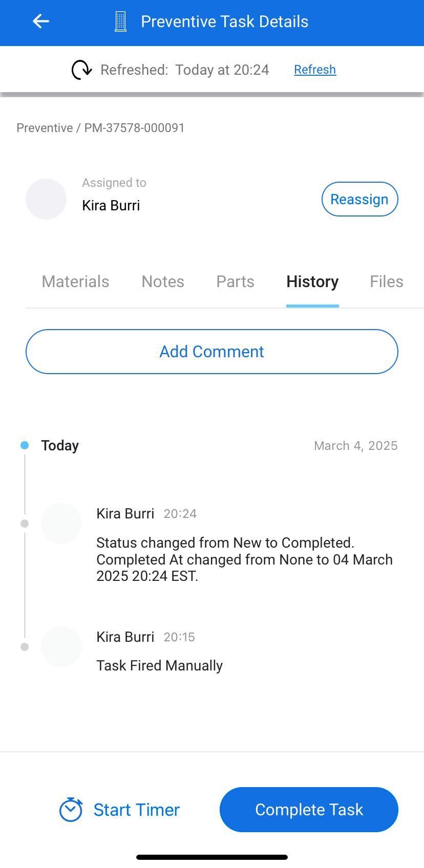Tap Kira Burri's assignee avatar
Viewport: 424px width, 868px height.
tap(46, 199)
